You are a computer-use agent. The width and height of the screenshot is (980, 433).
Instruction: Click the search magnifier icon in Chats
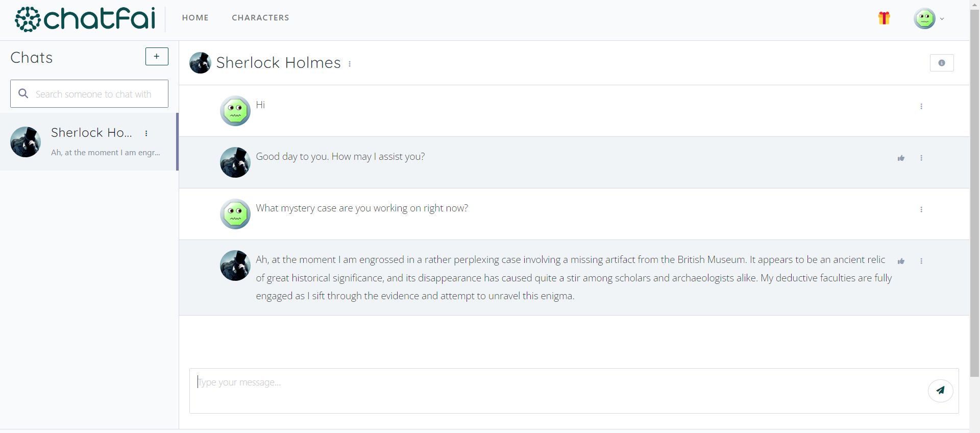pyautogui.click(x=23, y=93)
